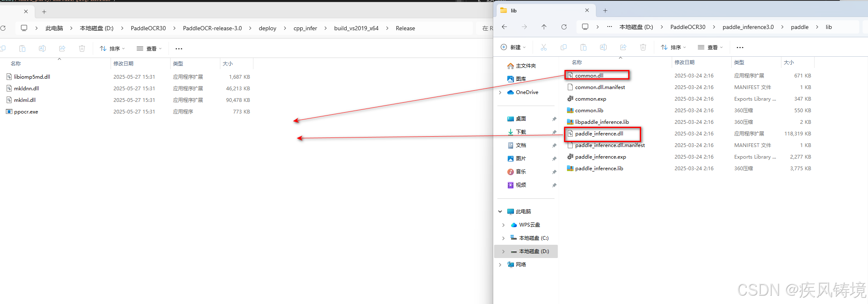Select common.exp file in lib window
868x304 pixels.
[591, 99]
